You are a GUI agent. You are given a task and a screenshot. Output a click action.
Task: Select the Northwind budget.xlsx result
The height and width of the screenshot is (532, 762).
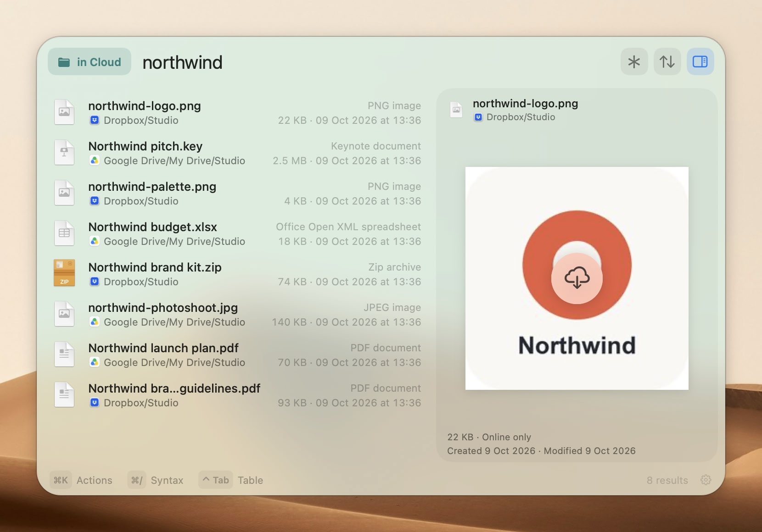coord(237,234)
